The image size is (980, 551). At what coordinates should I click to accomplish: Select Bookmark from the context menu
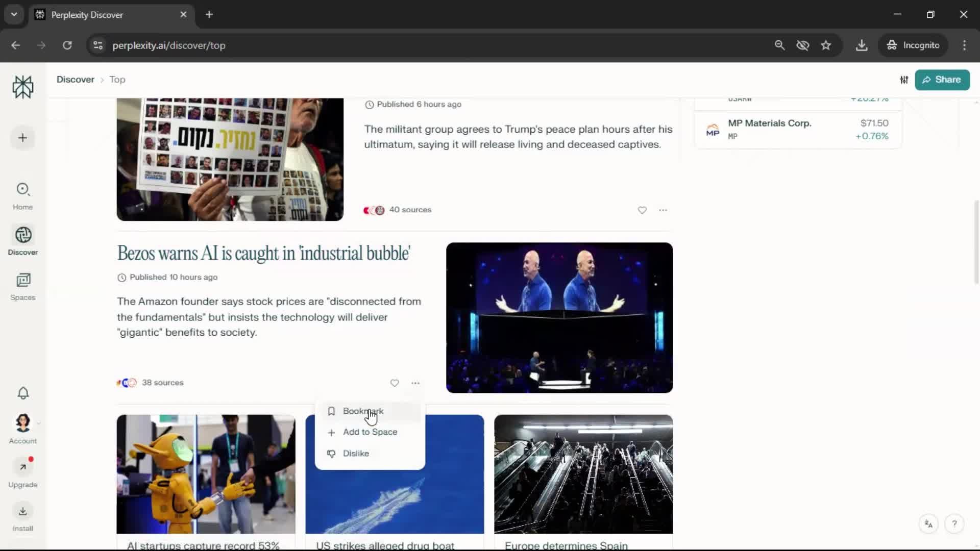pos(363,411)
